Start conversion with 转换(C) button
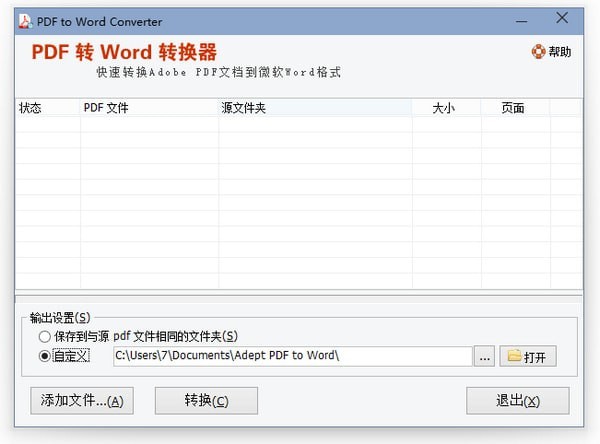Screen dimensions: 600x444 pyautogui.click(x=206, y=401)
